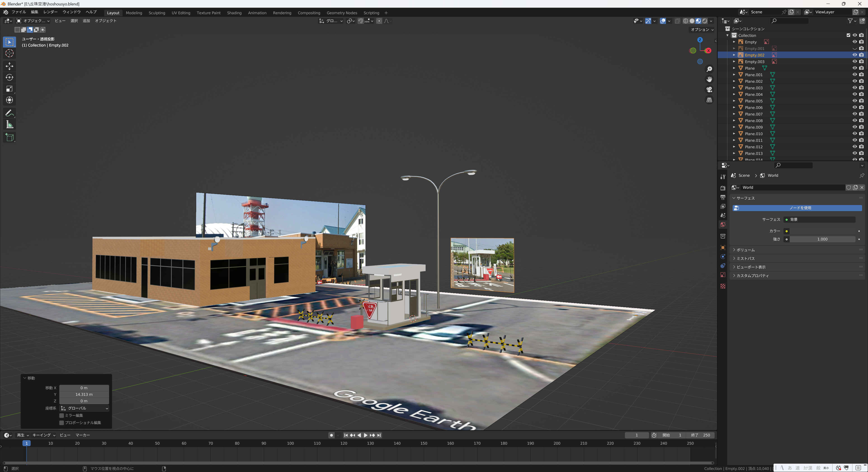Enable the プロポーショナル編集 checkbox
Image resolution: width=868 pixels, height=472 pixels.
tap(62, 422)
